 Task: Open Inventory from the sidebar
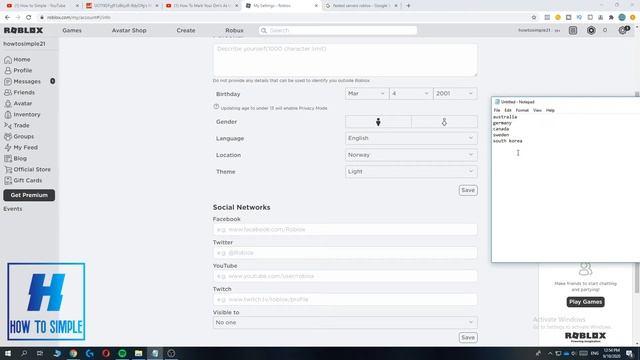22,115
